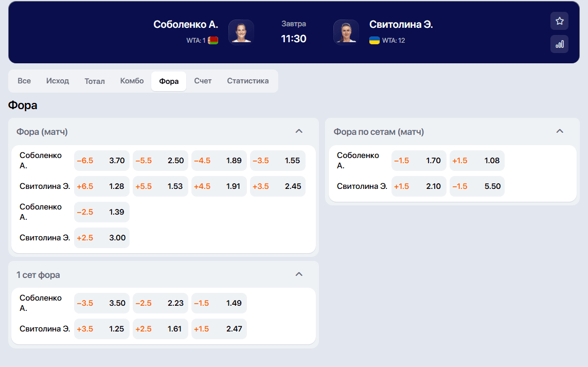Open match statistics bar chart icon
This screenshot has height=367, width=588.
tap(559, 44)
